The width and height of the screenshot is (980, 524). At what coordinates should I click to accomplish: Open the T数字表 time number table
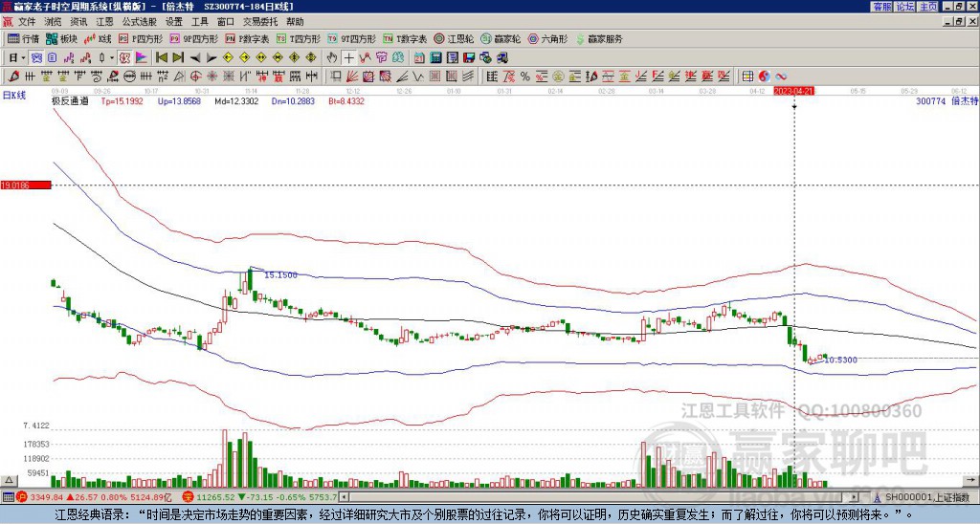(405, 38)
